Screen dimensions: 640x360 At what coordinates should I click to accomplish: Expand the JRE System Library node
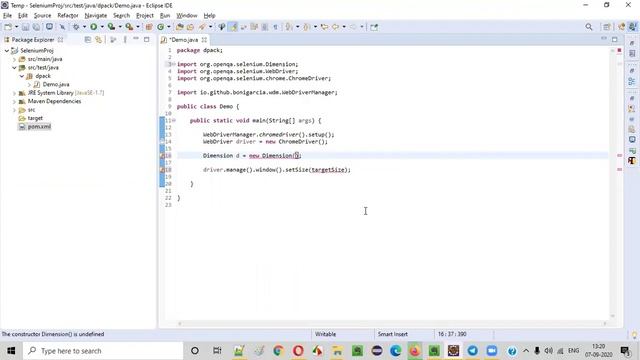14,93
